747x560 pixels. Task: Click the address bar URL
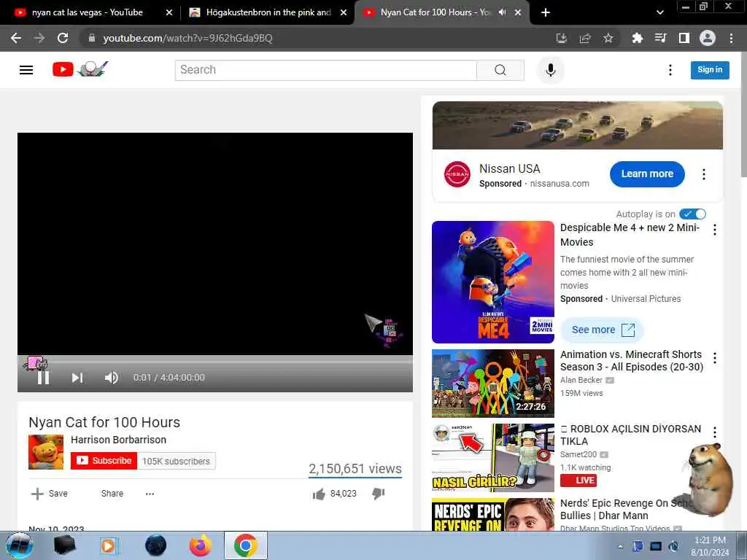coord(187,38)
